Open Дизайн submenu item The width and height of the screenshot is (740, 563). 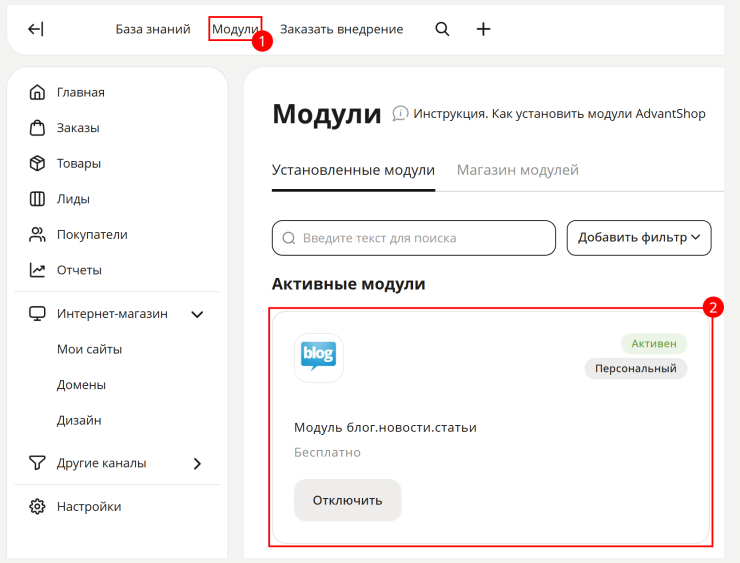(79, 420)
